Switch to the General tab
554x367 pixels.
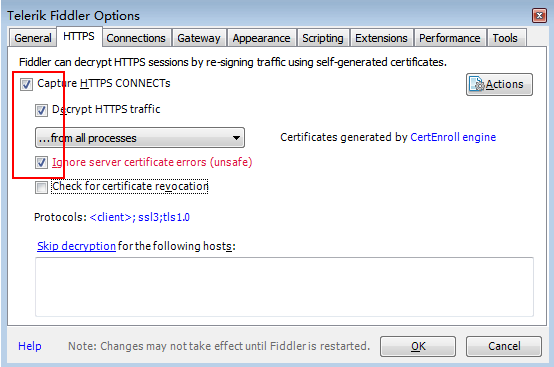pyautogui.click(x=33, y=38)
